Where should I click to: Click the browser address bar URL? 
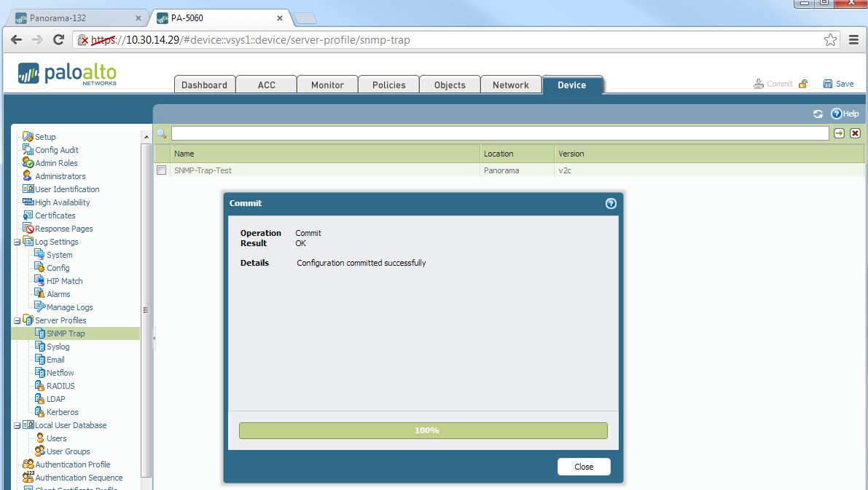tap(251, 40)
